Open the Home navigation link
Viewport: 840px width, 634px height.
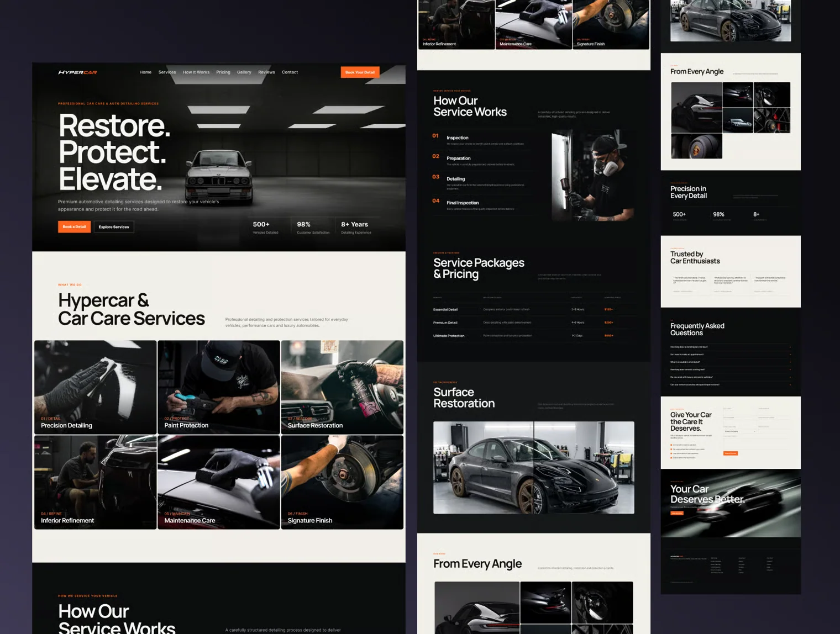[x=145, y=72]
